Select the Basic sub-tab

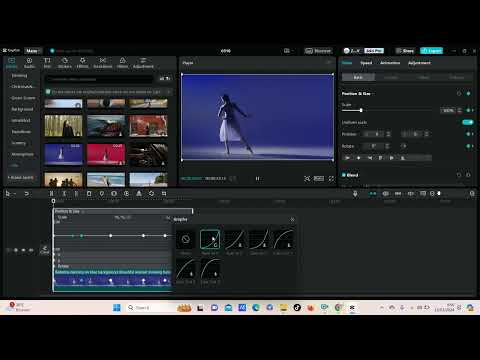(x=358, y=77)
